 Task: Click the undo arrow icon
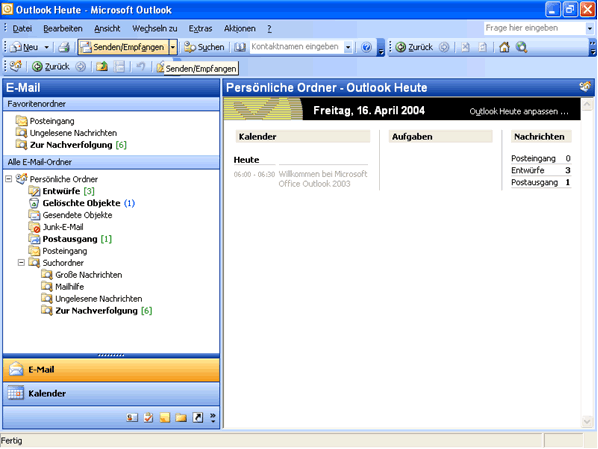(141, 67)
